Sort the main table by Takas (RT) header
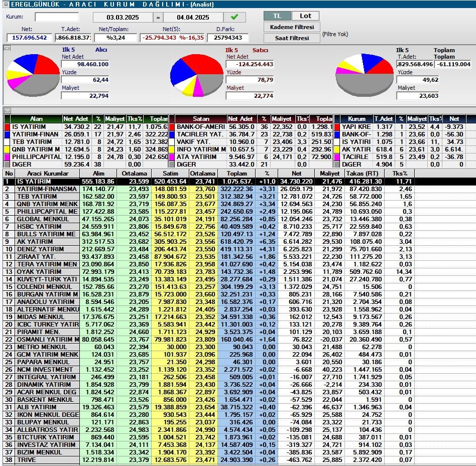 [x=365, y=174]
